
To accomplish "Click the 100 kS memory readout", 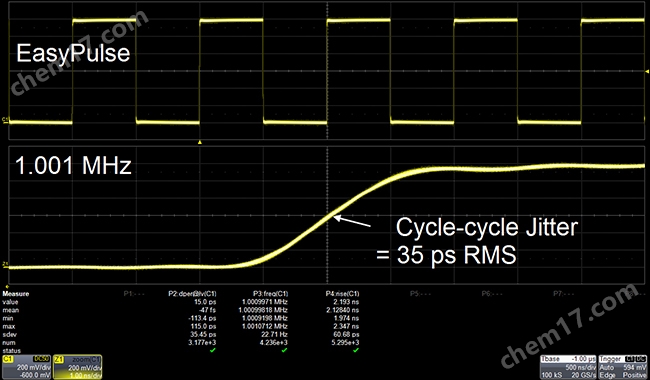I will point(551,375).
